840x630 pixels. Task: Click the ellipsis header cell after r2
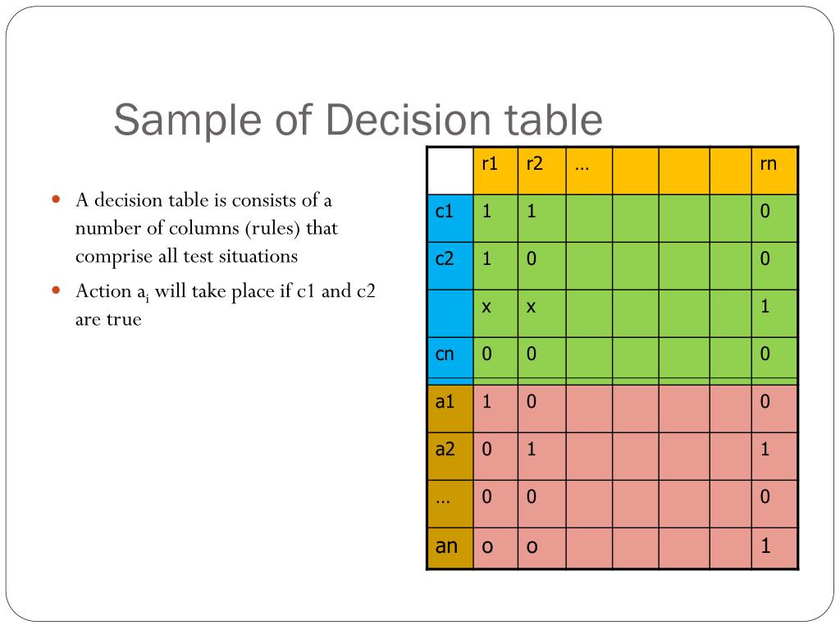pos(589,171)
